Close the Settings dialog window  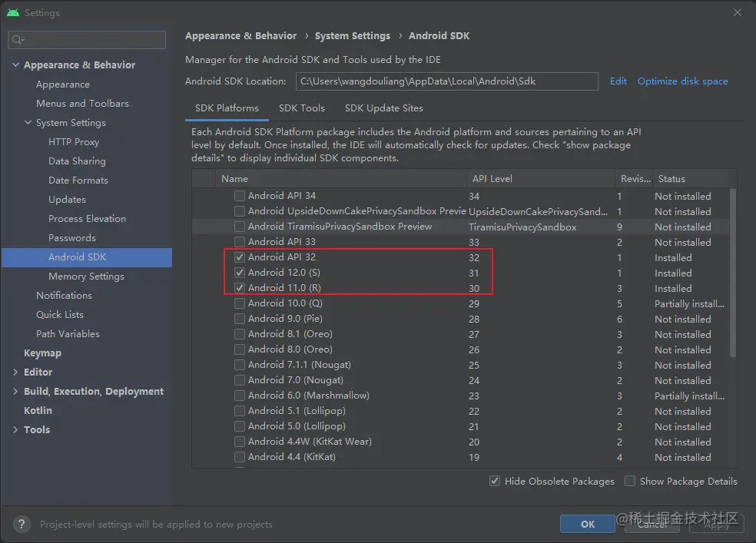(x=738, y=12)
